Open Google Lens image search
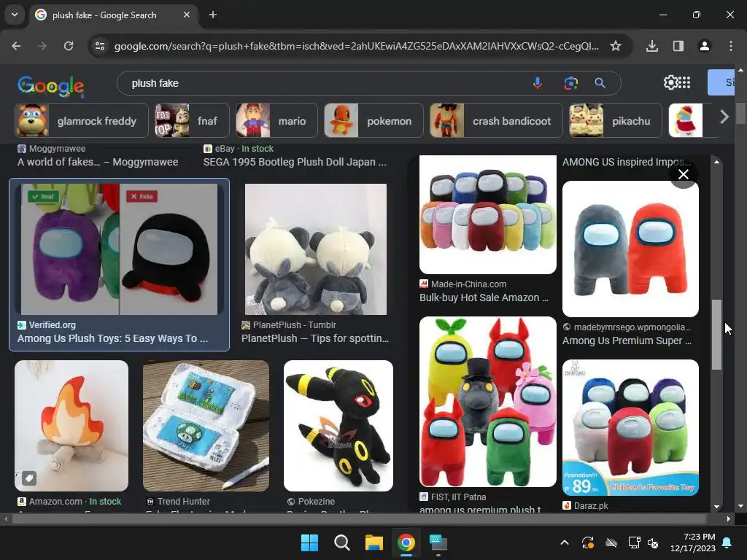Image resolution: width=747 pixels, height=560 pixels. point(570,83)
